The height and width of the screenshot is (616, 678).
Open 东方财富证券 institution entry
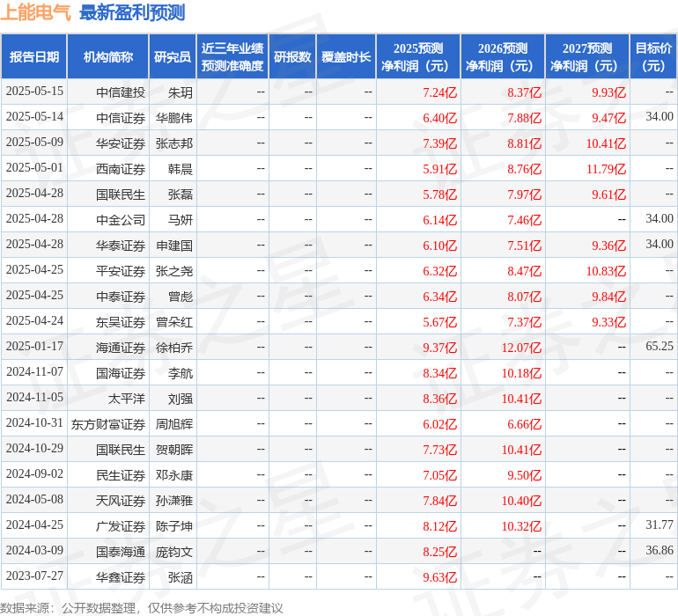108,424
